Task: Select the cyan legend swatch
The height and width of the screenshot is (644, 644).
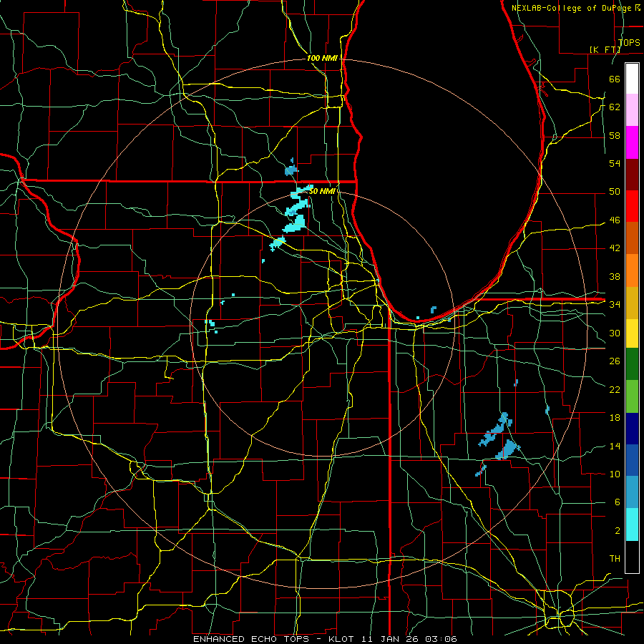Action: [x=632, y=524]
